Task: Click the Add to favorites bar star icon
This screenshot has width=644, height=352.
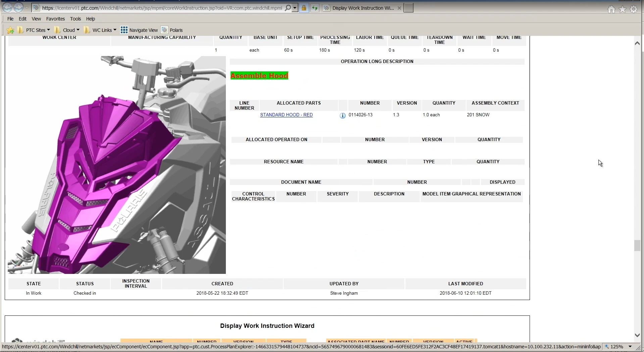Action: click(x=10, y=30)
